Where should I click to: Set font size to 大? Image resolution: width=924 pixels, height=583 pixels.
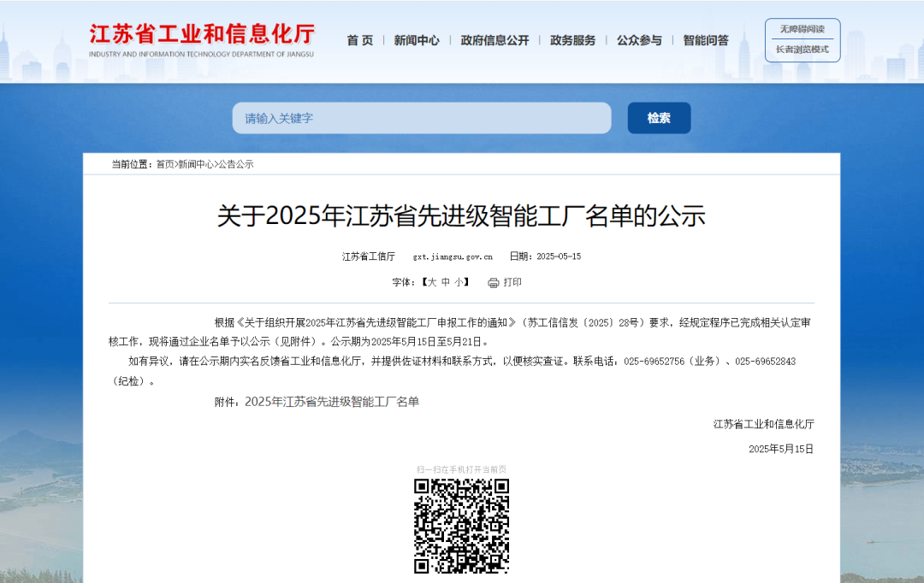tap(432, 282)
